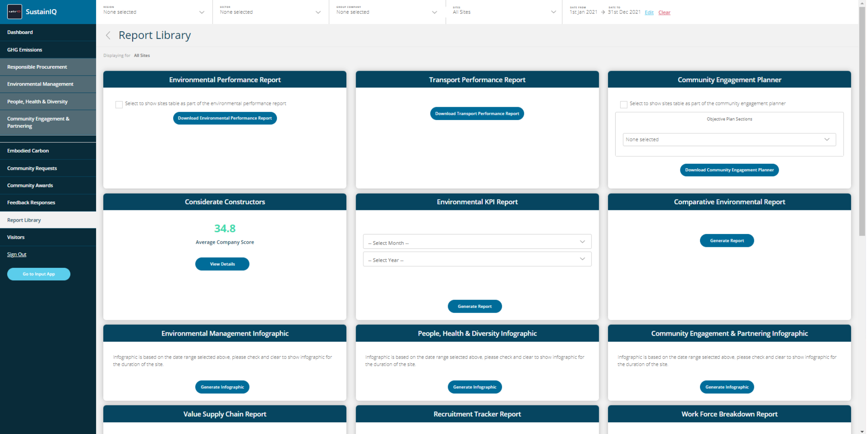Select Report Library in sidebar
Image resolution: width=868 pixels, height=434 pixels.
click(x=48, y=220)
